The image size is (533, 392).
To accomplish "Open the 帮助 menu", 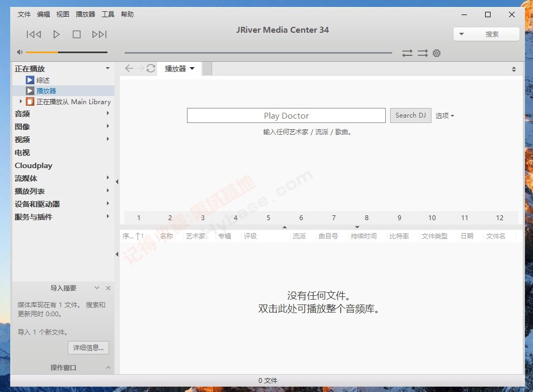I will (x=127, y=14).
